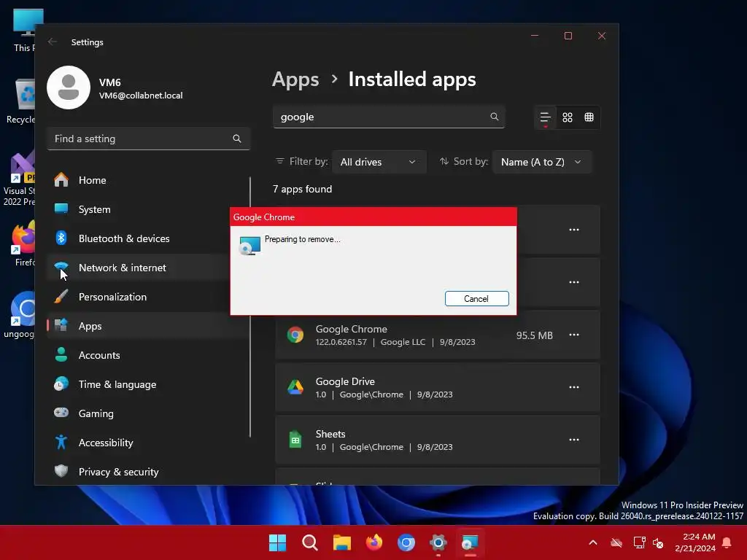The height and width of the screenshot is (560, 747).
Task: Click the Bluetooth icon in sidebar
Action: 61,238
